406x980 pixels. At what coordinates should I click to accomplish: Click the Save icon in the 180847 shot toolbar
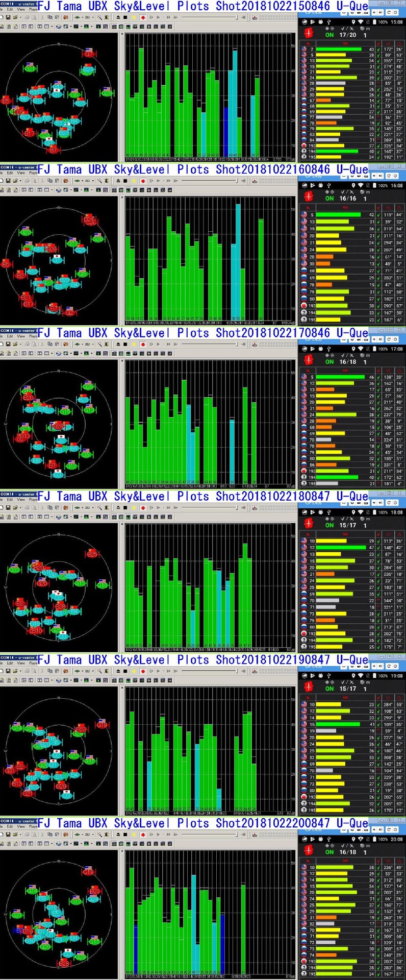point(8,507)
